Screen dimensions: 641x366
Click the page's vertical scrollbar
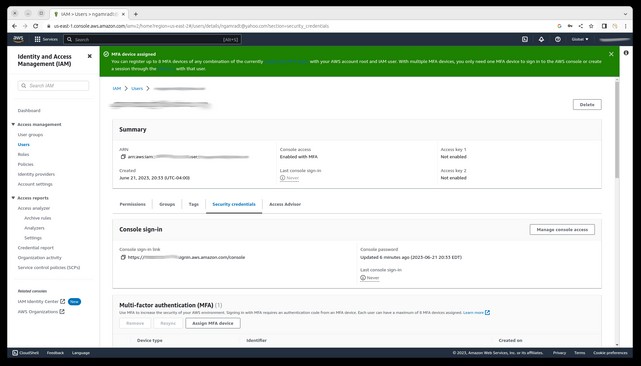click(x=617, y=130)
